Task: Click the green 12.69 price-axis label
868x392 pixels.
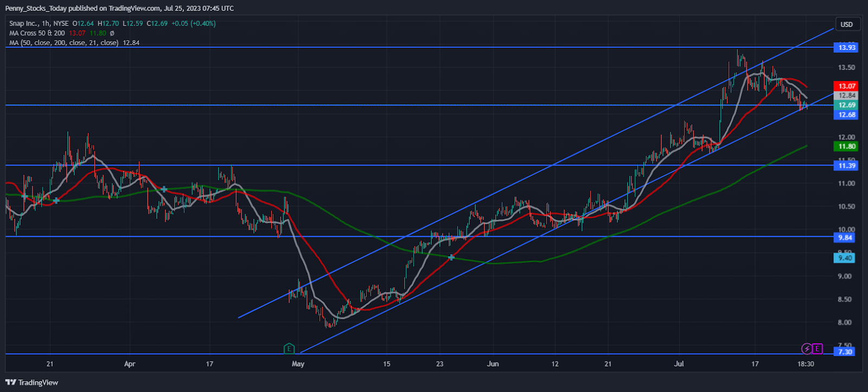Action: tap(847, 105)
